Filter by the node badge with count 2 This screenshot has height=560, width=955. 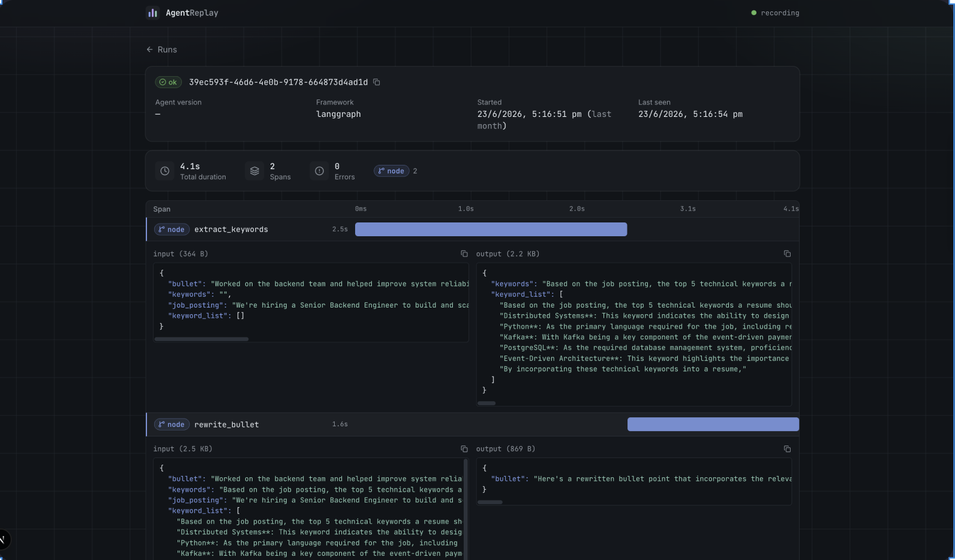391,171
